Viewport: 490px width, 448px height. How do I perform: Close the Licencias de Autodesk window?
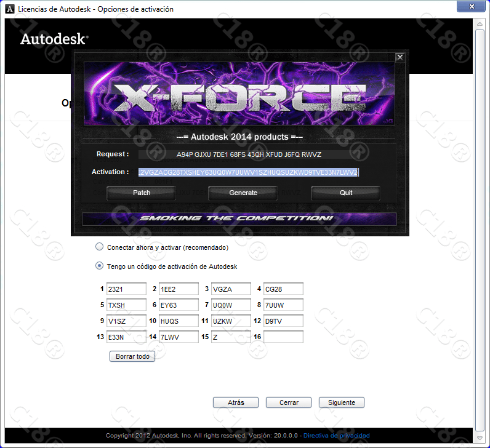472,6
